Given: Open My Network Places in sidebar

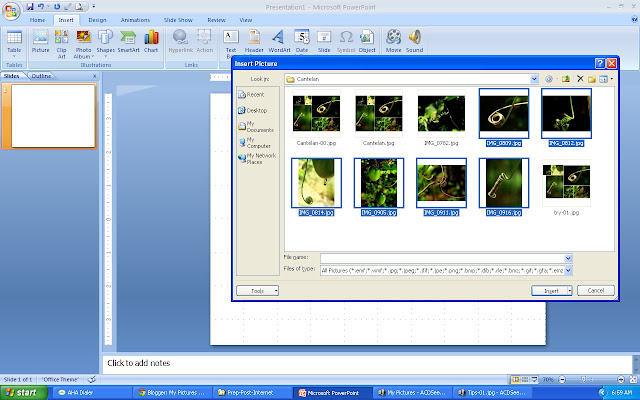Looking at the screenshot, I should click(x=257, y=158).
